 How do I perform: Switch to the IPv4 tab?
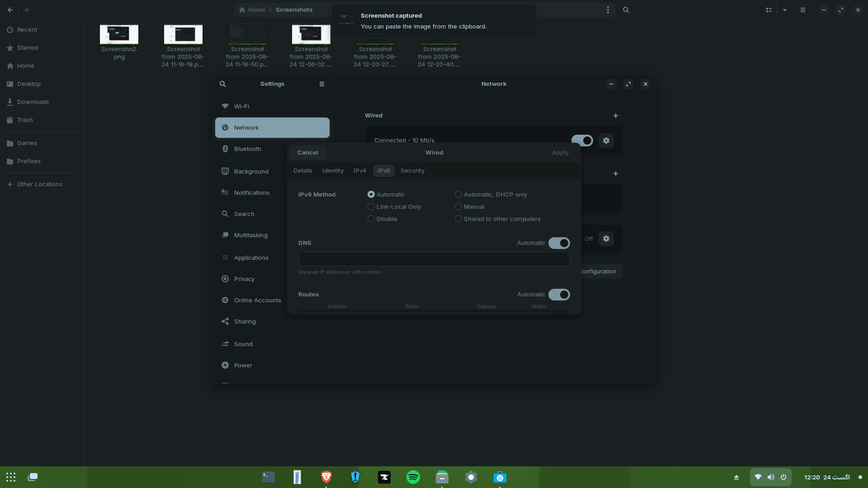pos(359,171)
